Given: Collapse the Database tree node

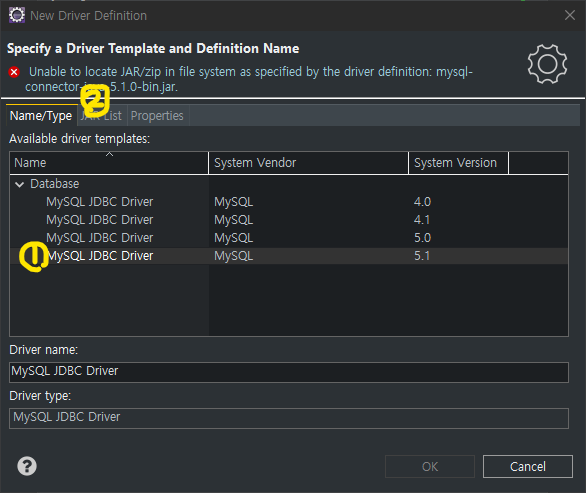Looking at the screenshot, I should (x=19, y=184).
